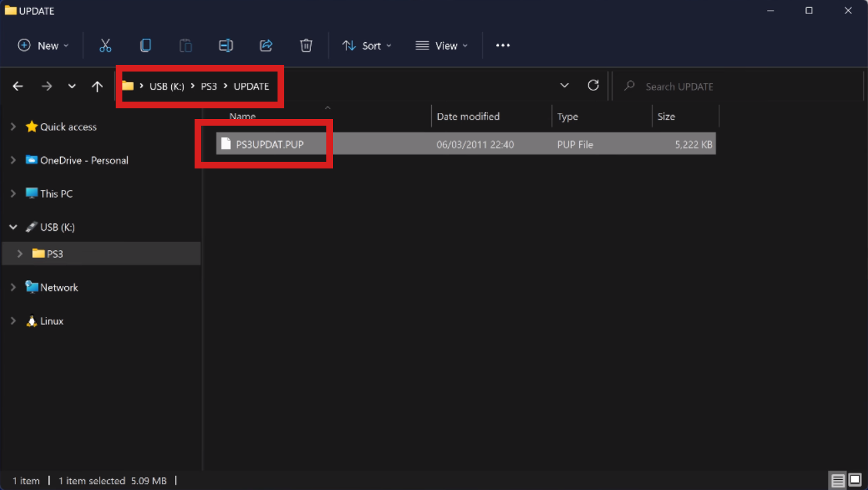
Task: Click the PS3UPDAT.PUP file icon
Action: (x=226, y=144)
